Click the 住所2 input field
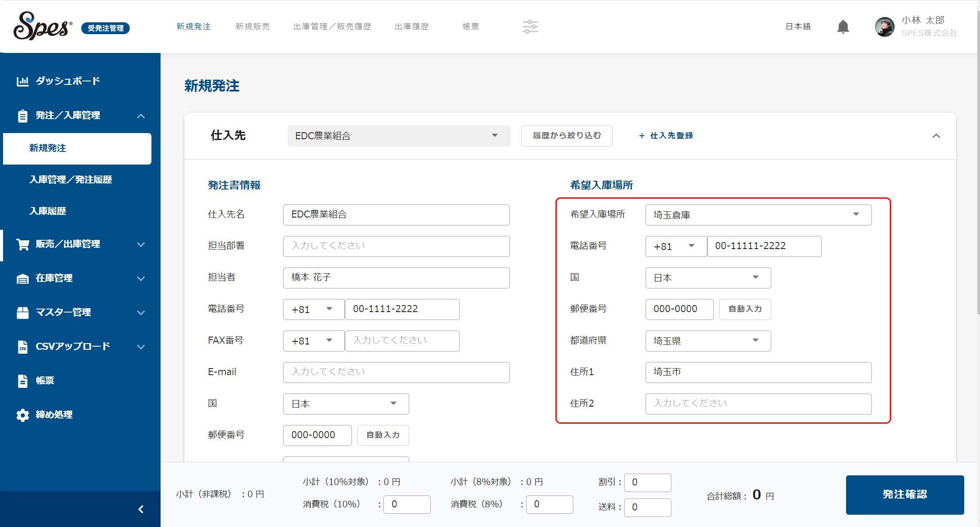Screen dimensions: 980x527 click(758, 404)
